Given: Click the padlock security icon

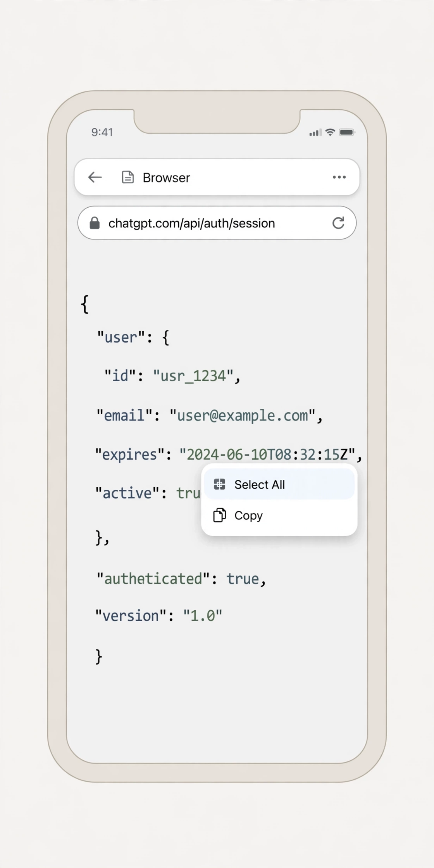Looking at the screenshot, I should (x=95, y=223).
